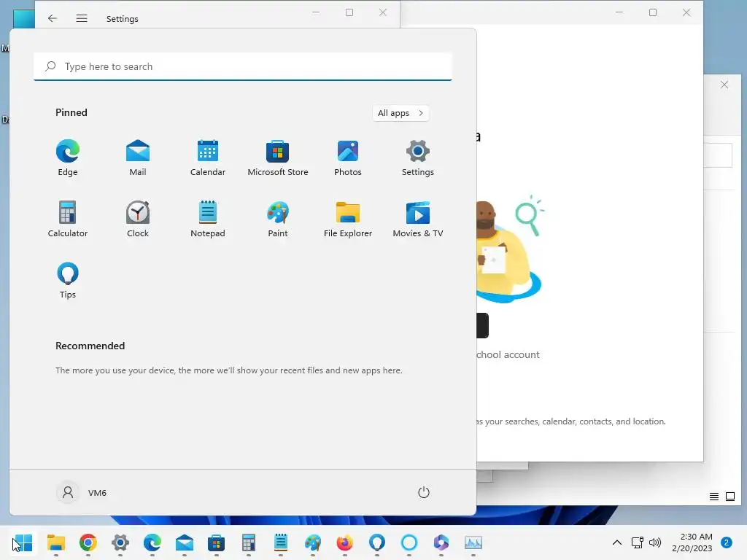Viewport: 747px width, 560px height.
Task: Open the Settings hamburger navigation menu
Action: [82, 18]
